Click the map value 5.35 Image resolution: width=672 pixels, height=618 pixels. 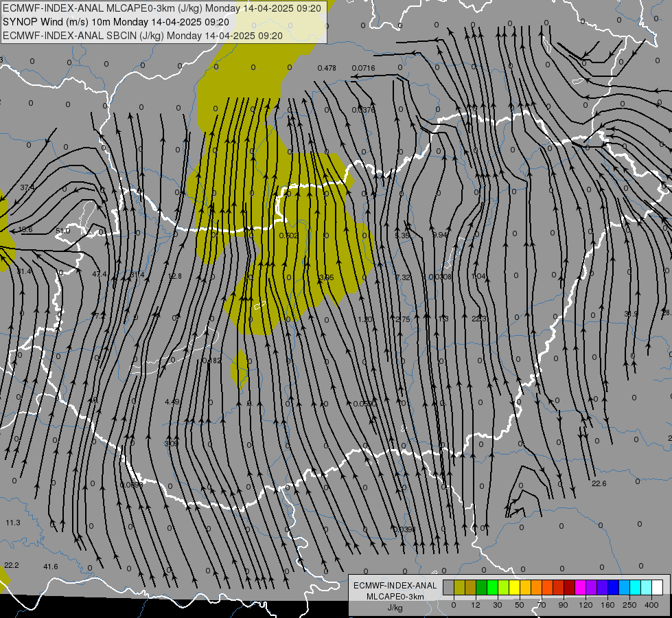click(x=402, y=236)
